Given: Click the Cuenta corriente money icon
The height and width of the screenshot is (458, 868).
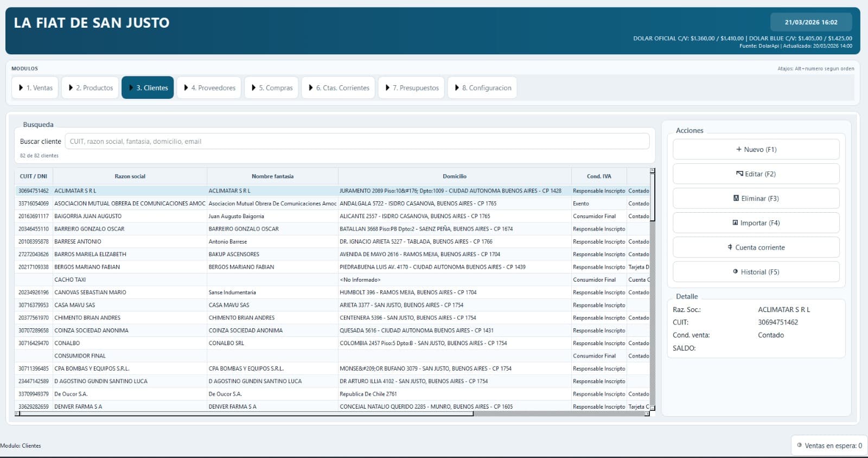Looking at the screenshot, I should pyautogui.click(x=730, y=247).
